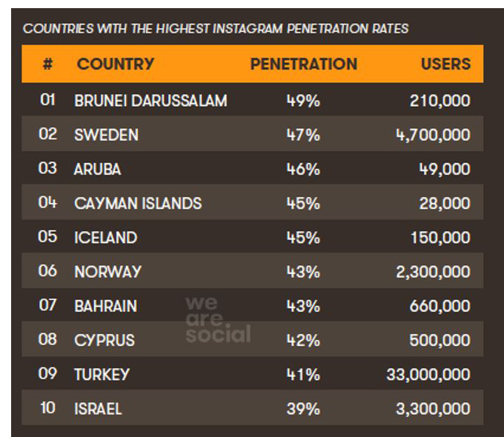Select the Cayman Islands country name
The width and height of the screenshot is (504, 437).
[x=138, y=204]
